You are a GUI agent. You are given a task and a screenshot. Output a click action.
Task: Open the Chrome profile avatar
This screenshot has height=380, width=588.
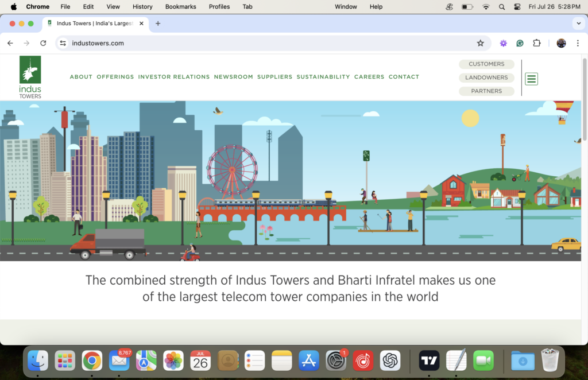click(561, 43)
